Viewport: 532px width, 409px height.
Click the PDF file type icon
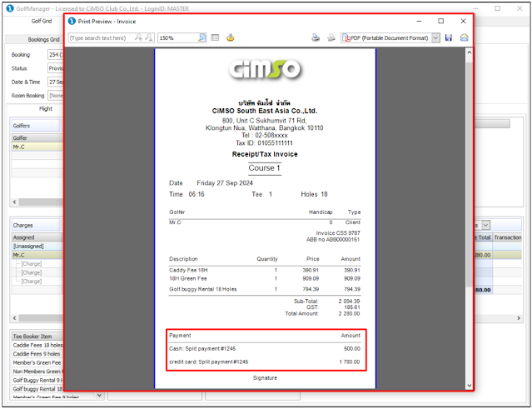[x=346, y=38]
